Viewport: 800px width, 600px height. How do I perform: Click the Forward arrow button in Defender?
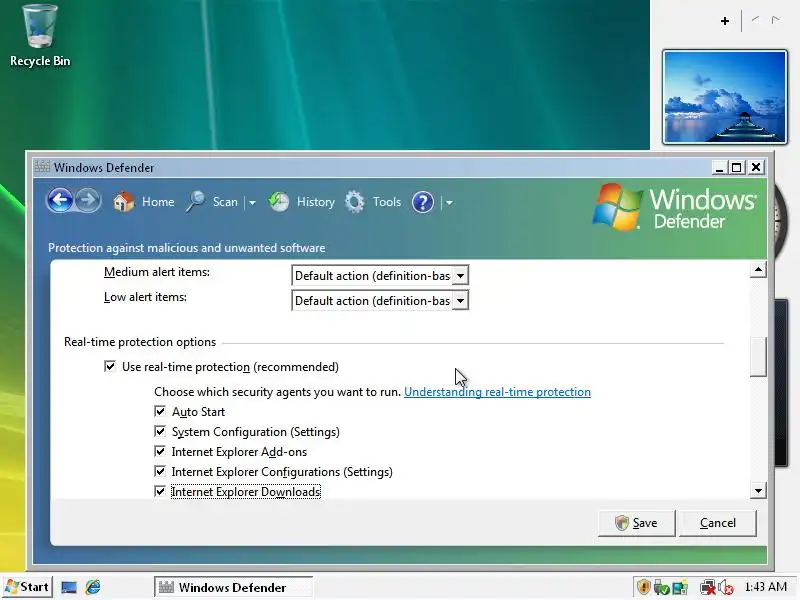[x=88, y=201]
